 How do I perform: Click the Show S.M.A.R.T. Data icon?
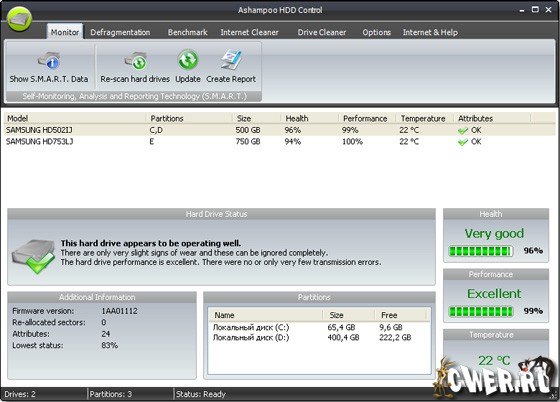pyautogui.click(x=49, y=60)
